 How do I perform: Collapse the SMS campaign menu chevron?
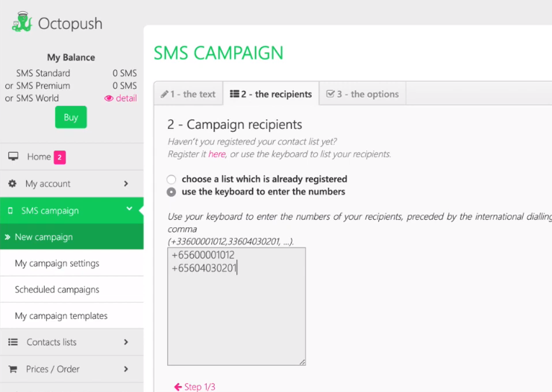pyautogui.click(x=129, y=209)
